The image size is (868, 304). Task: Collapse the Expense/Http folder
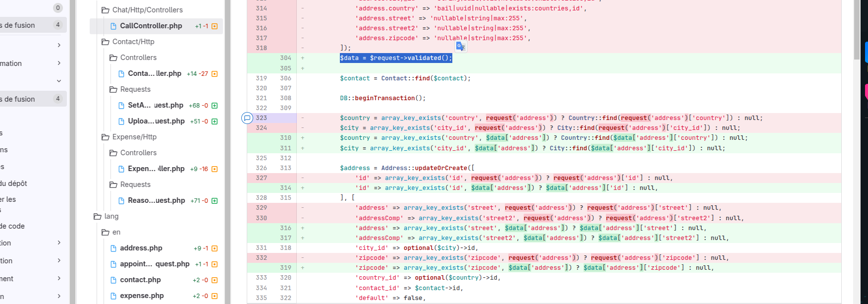point(129,137)
